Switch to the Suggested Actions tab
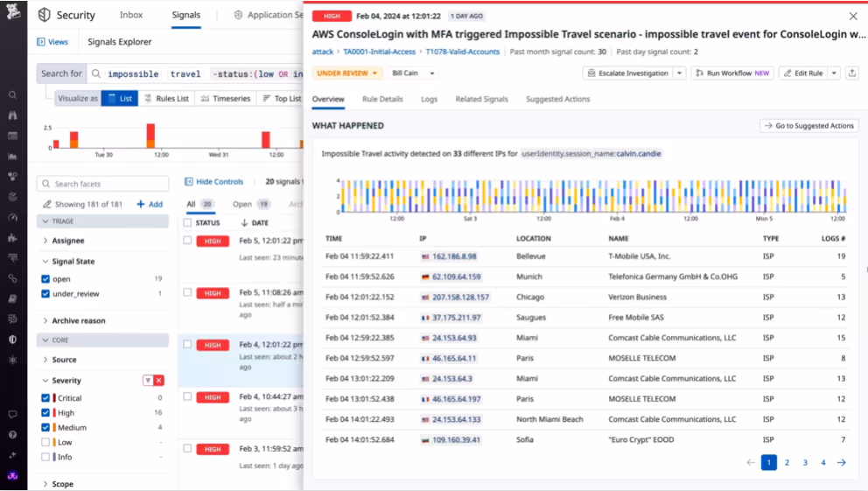 tap(558, 99)
